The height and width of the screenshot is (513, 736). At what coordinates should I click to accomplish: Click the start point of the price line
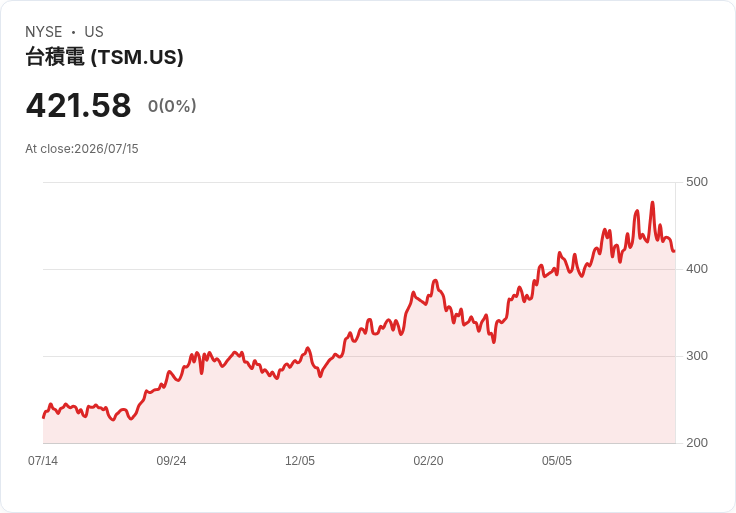coord(44,417)
